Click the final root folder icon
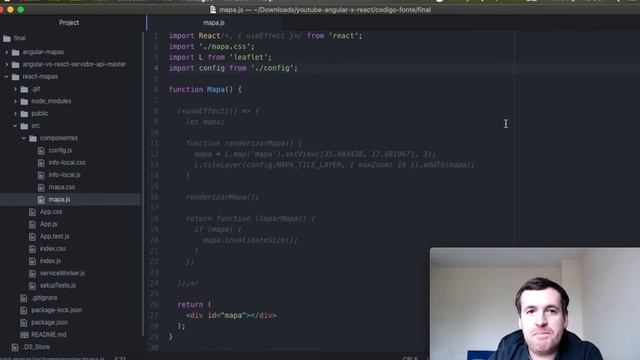 [7, 38]
